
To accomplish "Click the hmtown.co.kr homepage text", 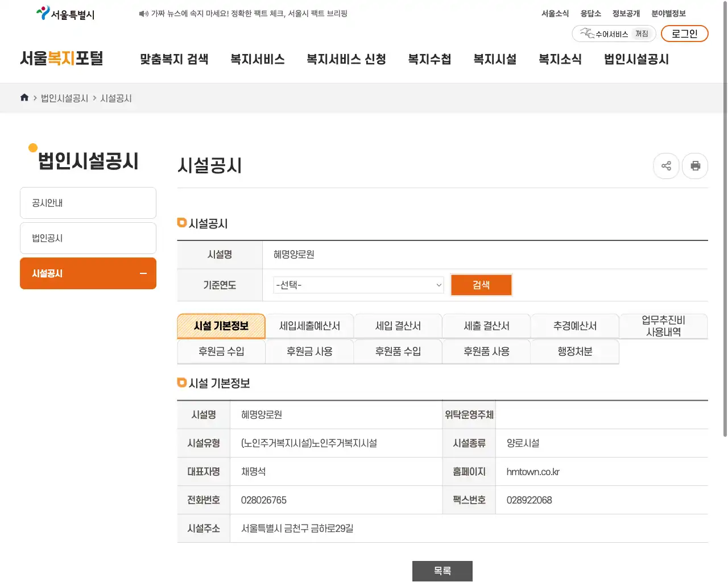I will coord(533,472).
